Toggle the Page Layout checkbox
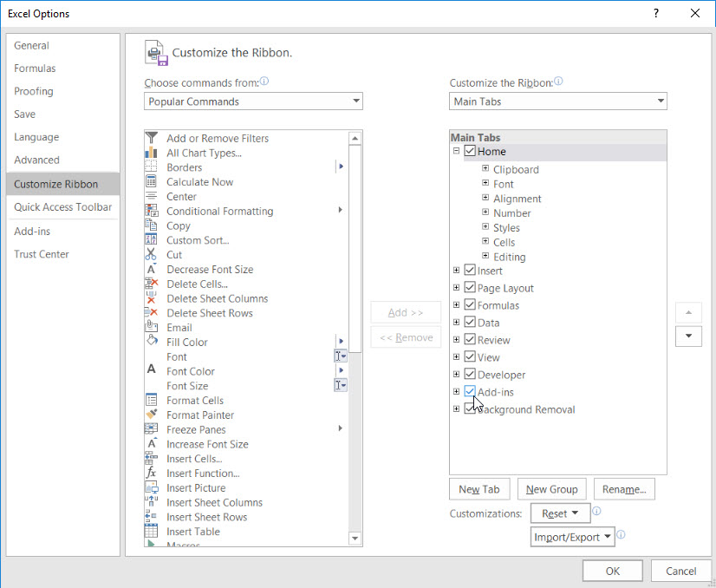Viewport: 716px width, 588px height. (470, 287)
